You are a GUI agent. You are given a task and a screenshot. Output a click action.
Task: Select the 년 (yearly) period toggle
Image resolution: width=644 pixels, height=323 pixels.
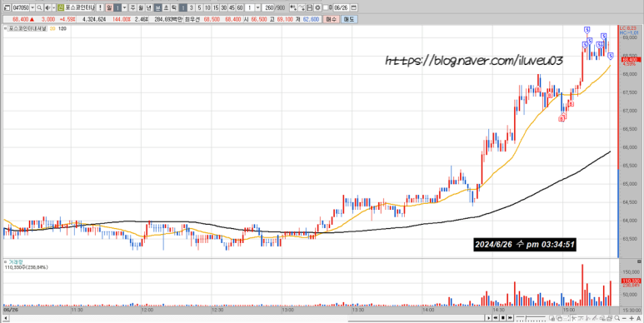(148, 7)
